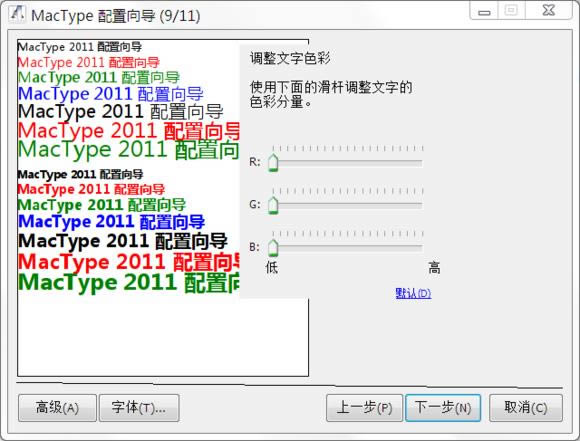580x441 pixels.
Task: Open the 高级(A) advanced settings
Action: (57, 408)
